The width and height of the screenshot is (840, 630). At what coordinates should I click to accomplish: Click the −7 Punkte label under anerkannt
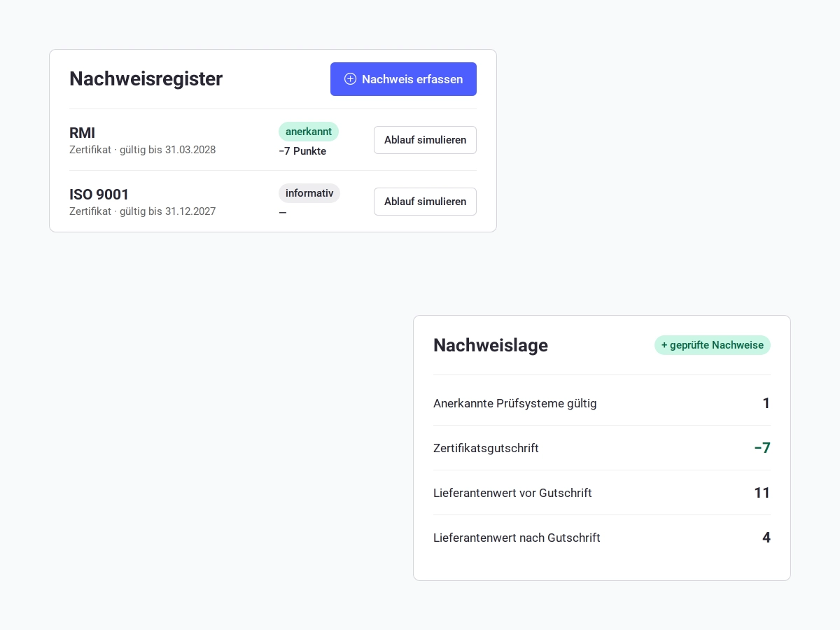(302, 151)
